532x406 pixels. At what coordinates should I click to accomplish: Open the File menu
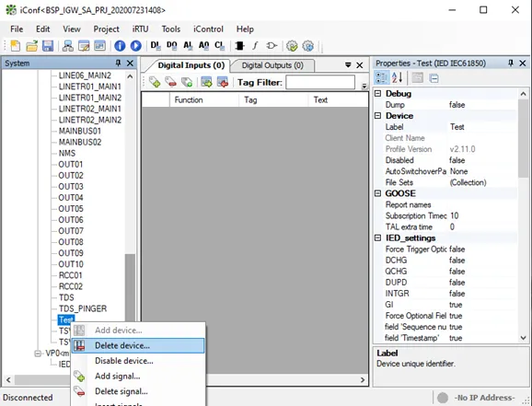[x=17, y=29]
